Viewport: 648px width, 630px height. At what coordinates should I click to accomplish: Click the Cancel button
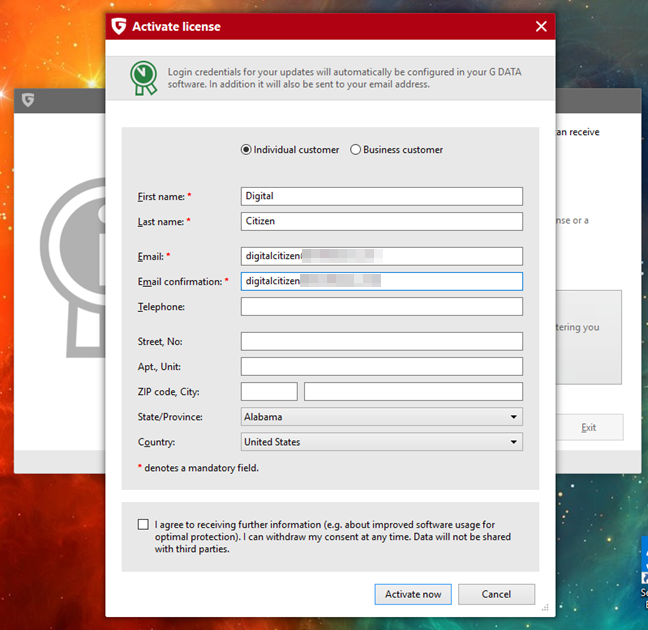[x=496, y=594]
